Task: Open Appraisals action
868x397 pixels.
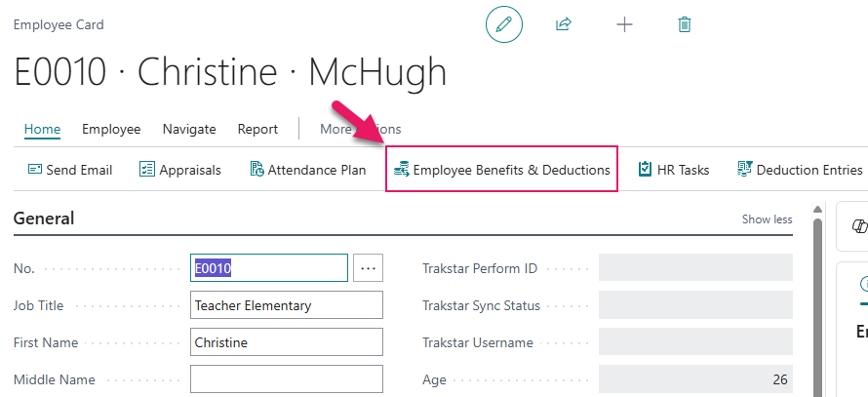Action: pyautogui.click(x=179, y=170)
